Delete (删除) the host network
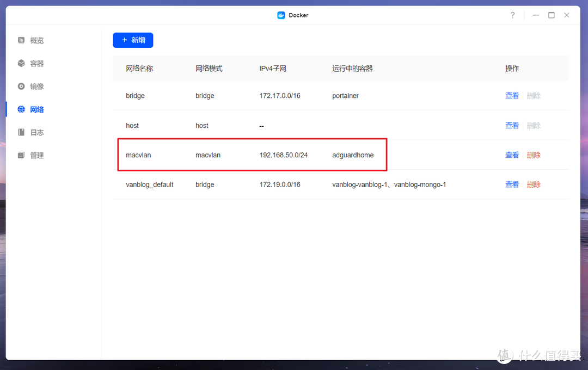 534,125
